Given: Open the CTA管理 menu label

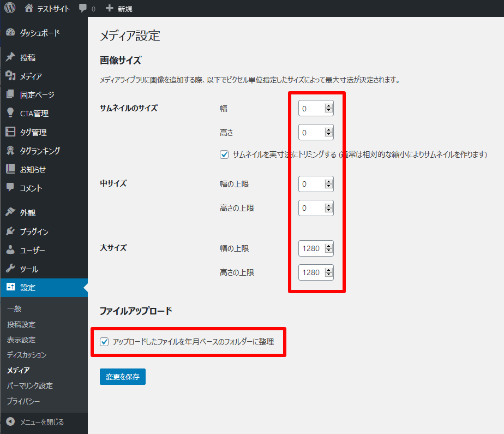Looking at the screenshot, I should click(x=34, y=113).
